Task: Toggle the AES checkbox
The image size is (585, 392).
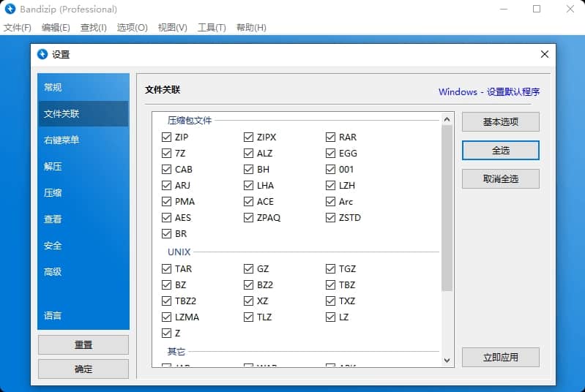Action: (166, 218)
